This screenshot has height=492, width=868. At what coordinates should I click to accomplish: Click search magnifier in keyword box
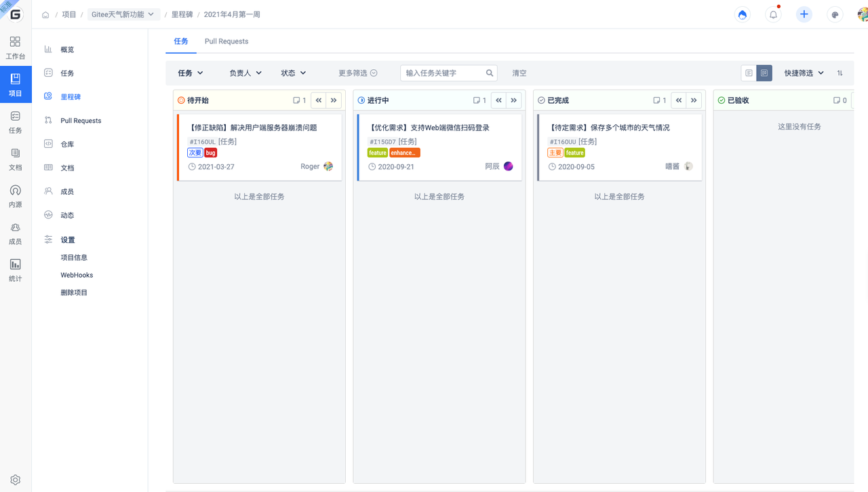coord(490,73)
